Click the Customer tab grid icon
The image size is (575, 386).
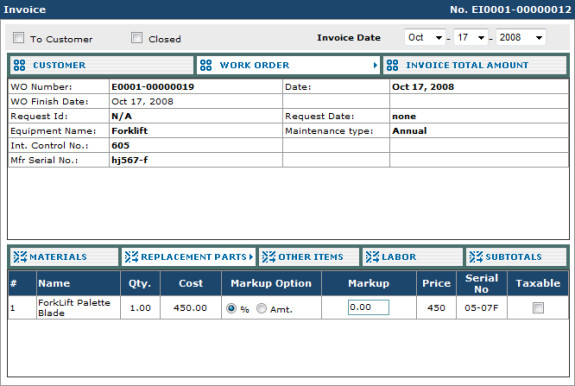coord(19,65)
